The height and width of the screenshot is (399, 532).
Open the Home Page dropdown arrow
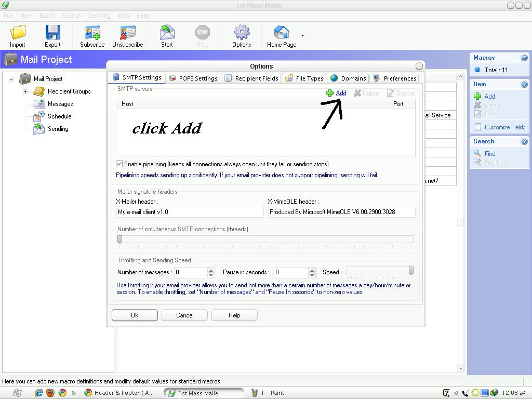coord(302,35)
